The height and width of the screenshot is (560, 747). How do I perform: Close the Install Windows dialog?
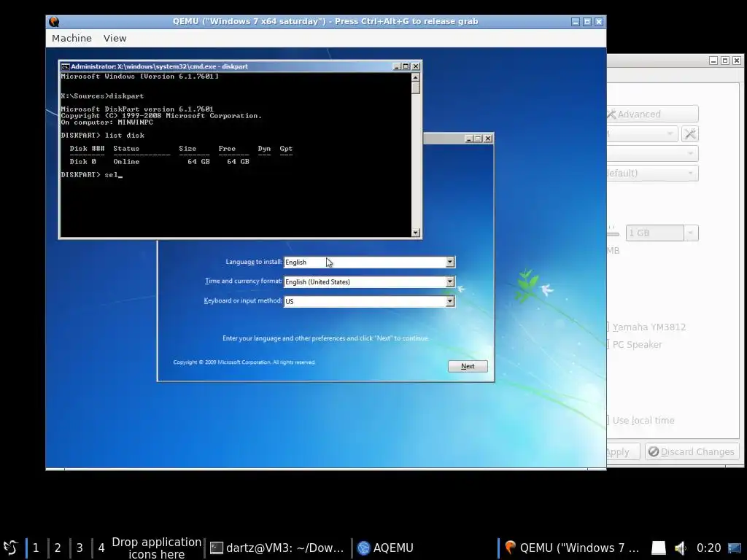click(488, 139)
